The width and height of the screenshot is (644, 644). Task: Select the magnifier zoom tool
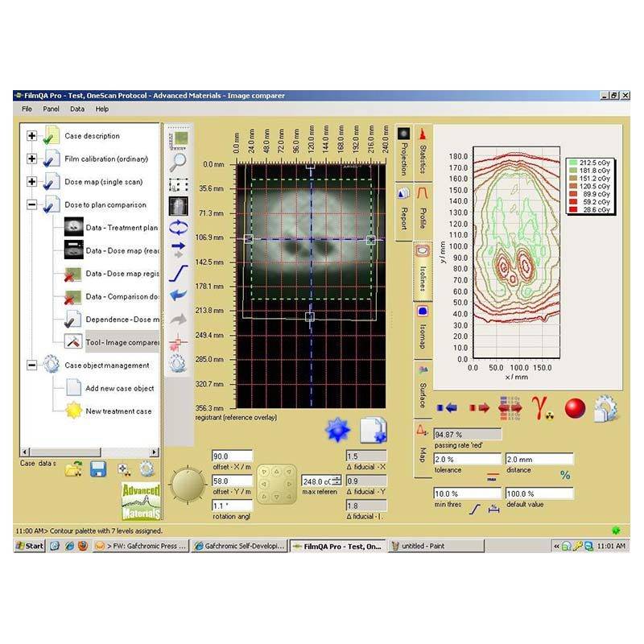tap(178, 163)
